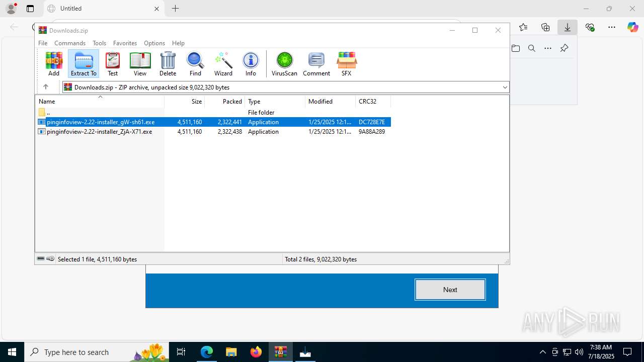Click the Next button in installer

click(x=450, y=290)
